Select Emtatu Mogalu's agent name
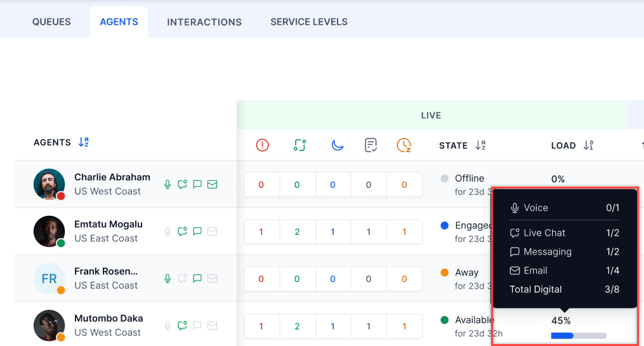 click(x=108, y=224)
